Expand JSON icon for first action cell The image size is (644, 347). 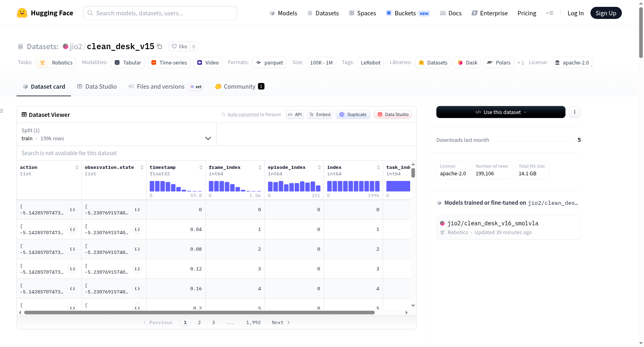[x=72, y=210]
